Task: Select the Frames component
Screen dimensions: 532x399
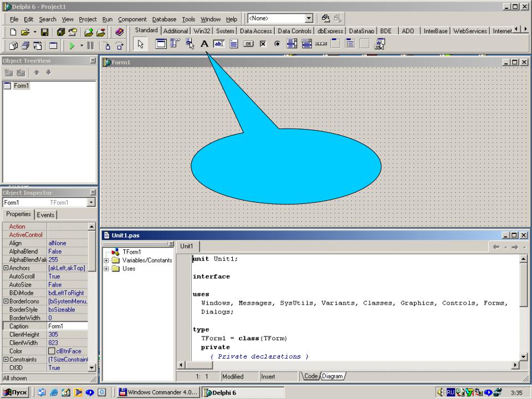Action: coord(161,44)
